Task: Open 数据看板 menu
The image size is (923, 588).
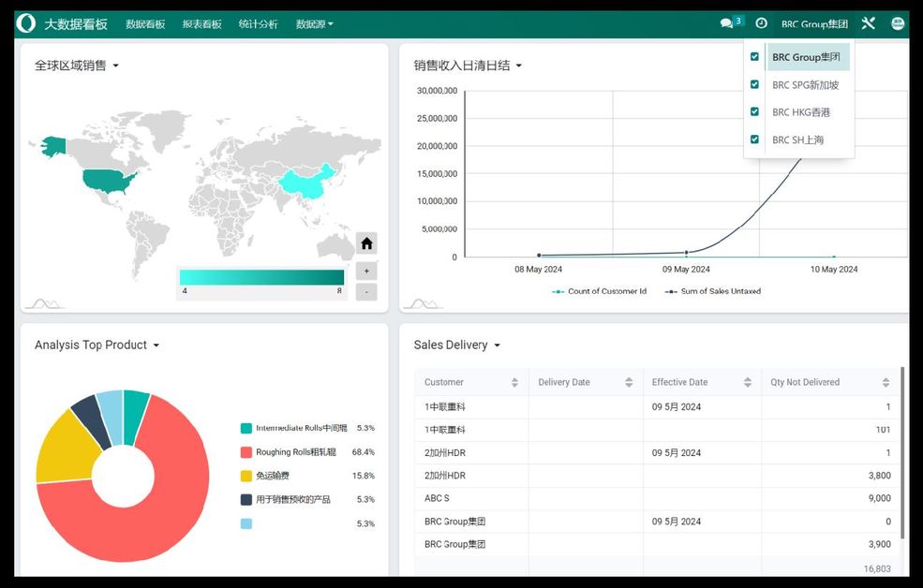Action: coord(145,24)
